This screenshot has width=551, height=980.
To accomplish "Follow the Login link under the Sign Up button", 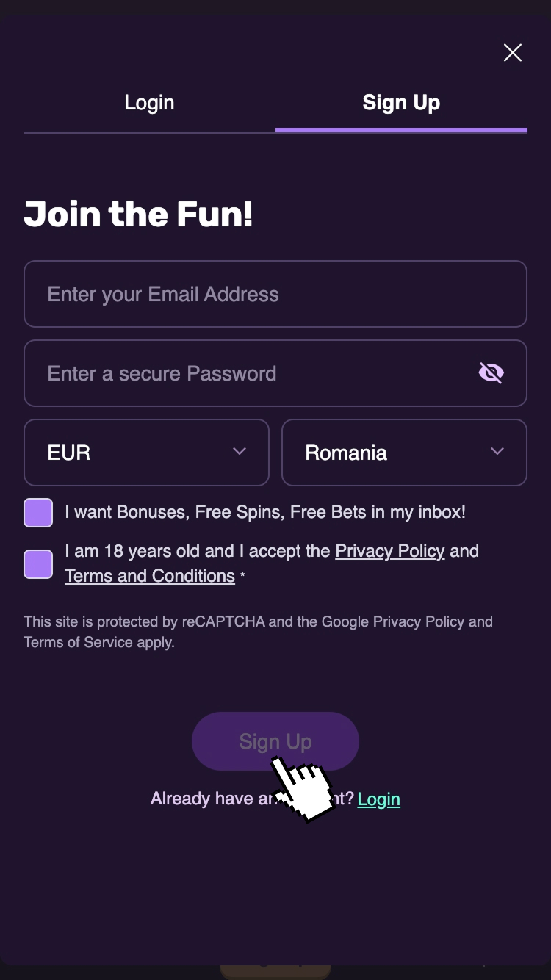I will pos(379,799).
